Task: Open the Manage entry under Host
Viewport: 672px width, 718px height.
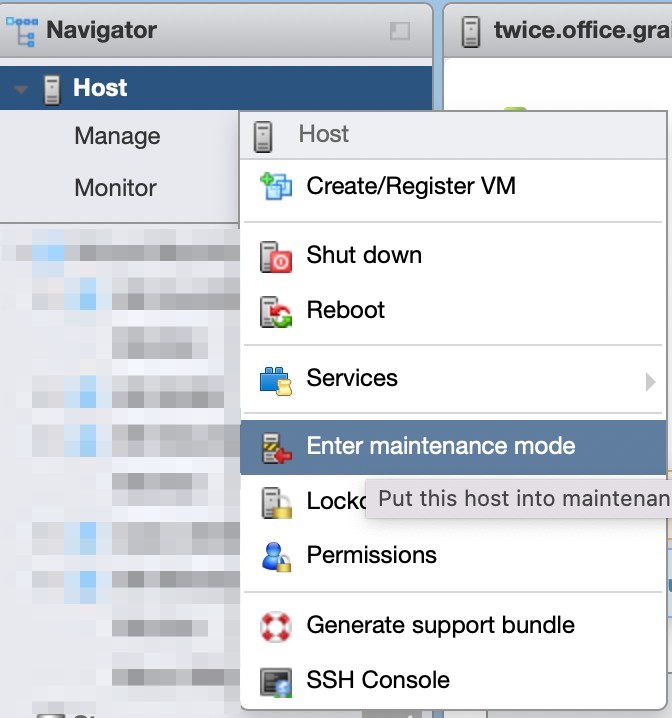Action: (117, 136)
